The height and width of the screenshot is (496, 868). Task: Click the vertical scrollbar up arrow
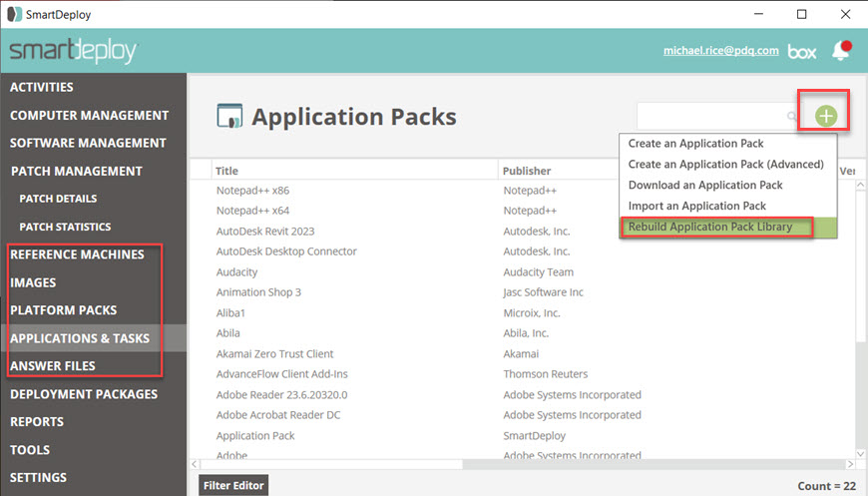pyautogui.click(x=860, y=186)
